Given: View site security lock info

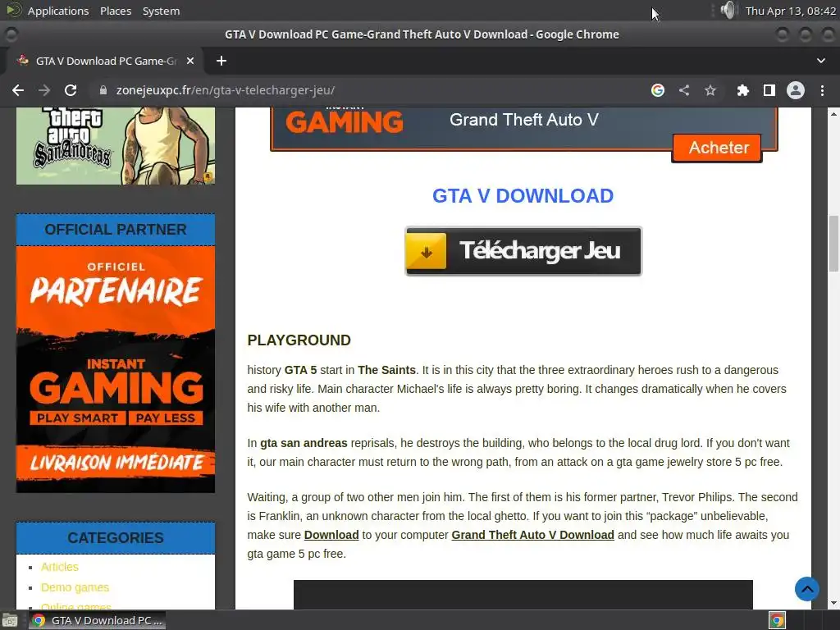Looking at the screenshot, I should coord(103,90).
